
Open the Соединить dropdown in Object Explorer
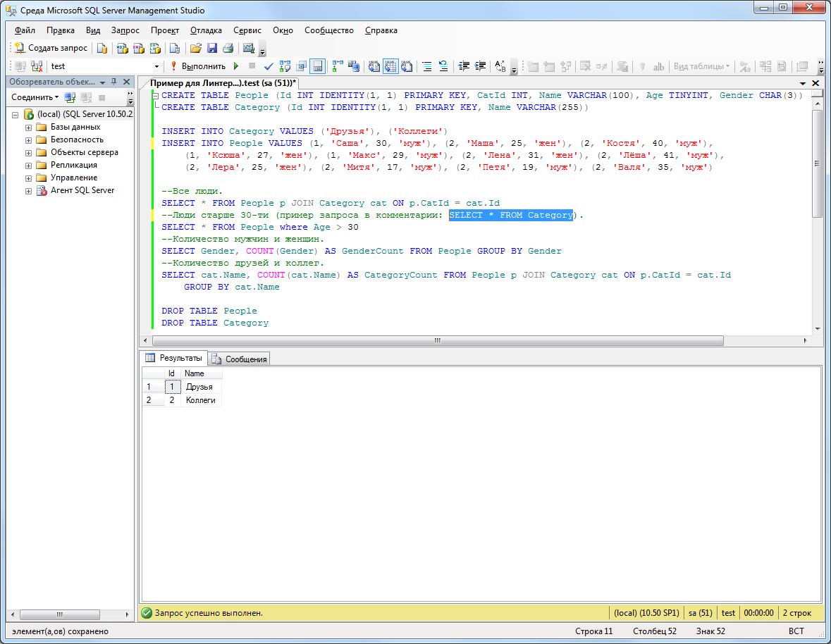coord(35,97)
